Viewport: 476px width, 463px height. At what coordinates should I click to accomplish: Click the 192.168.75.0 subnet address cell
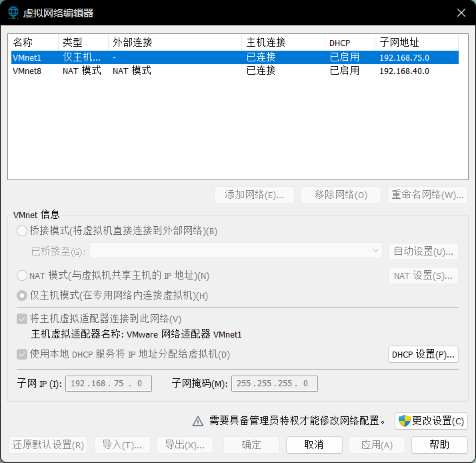(x=404, y=58)
